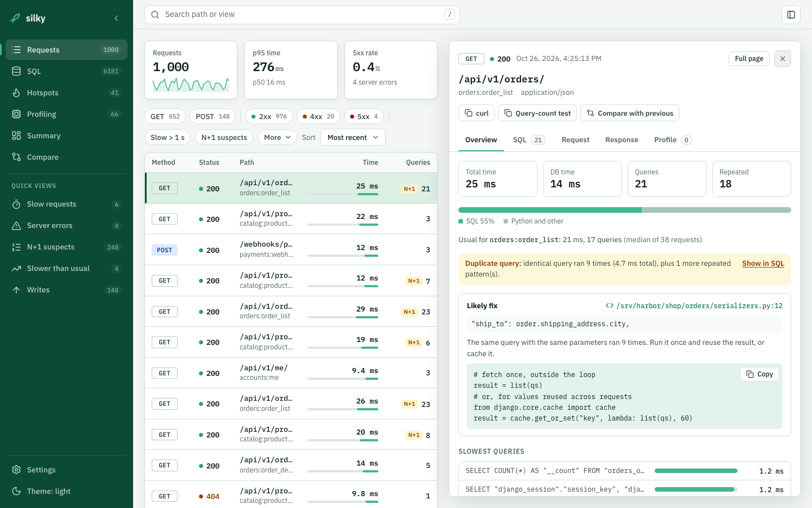This screenshot has height=508, width=812.
Task: Open the Slower than usual trend icon
Action: (x=16, y=269)
